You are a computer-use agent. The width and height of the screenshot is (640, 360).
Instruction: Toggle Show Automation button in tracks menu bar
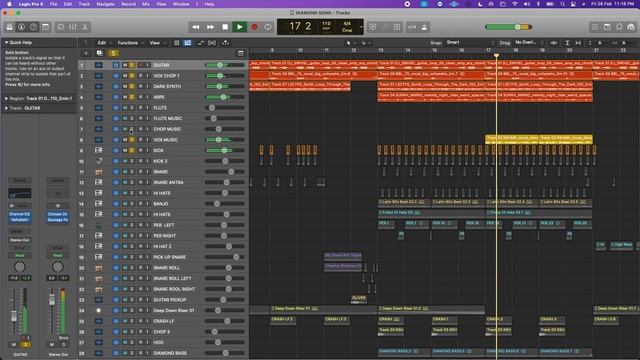[x=200, y=43]
